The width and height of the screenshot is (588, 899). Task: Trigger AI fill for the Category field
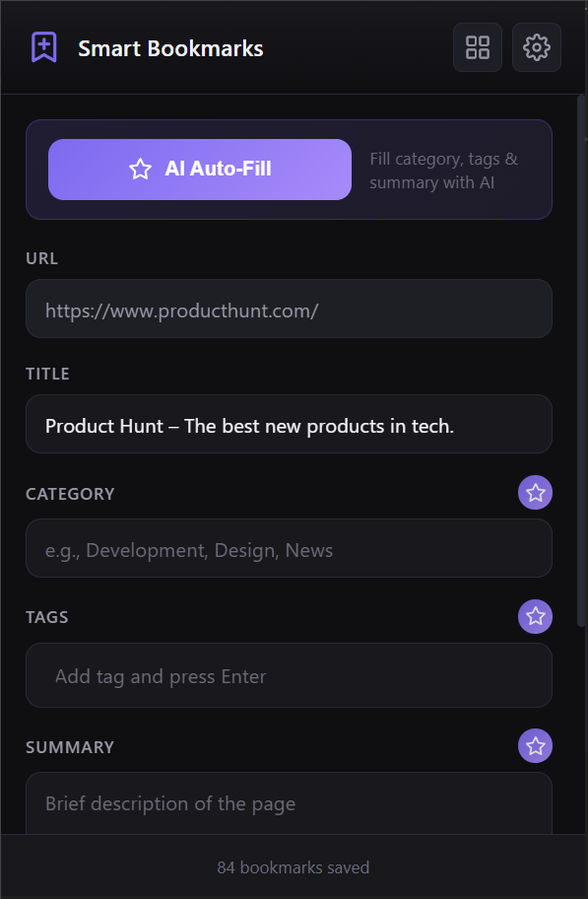tap(535, 492)
